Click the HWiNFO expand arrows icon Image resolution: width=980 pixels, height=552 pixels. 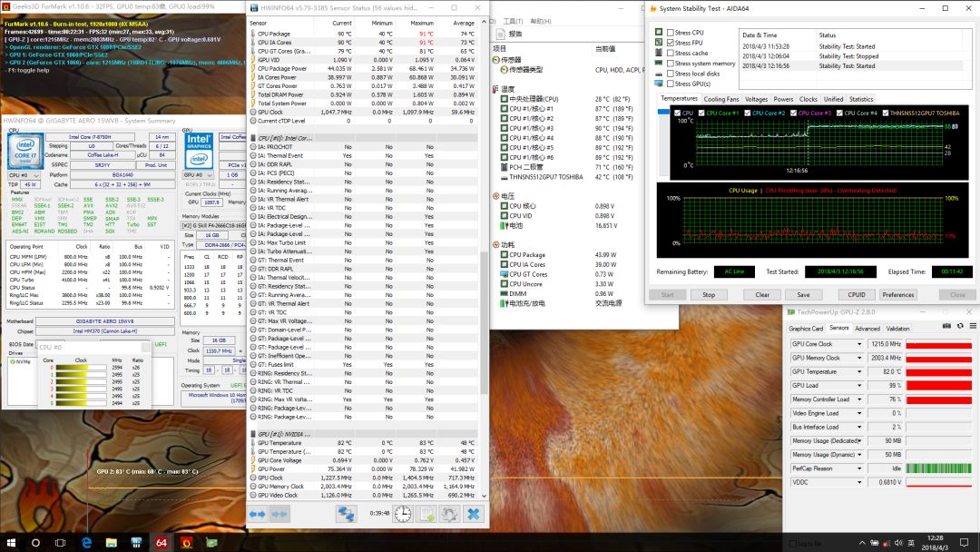click(x=257, y=514)
